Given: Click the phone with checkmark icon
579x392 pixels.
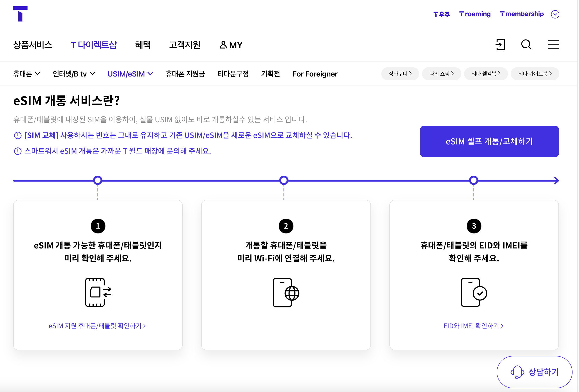Looking at the screenshot, I should click(474, 292).
